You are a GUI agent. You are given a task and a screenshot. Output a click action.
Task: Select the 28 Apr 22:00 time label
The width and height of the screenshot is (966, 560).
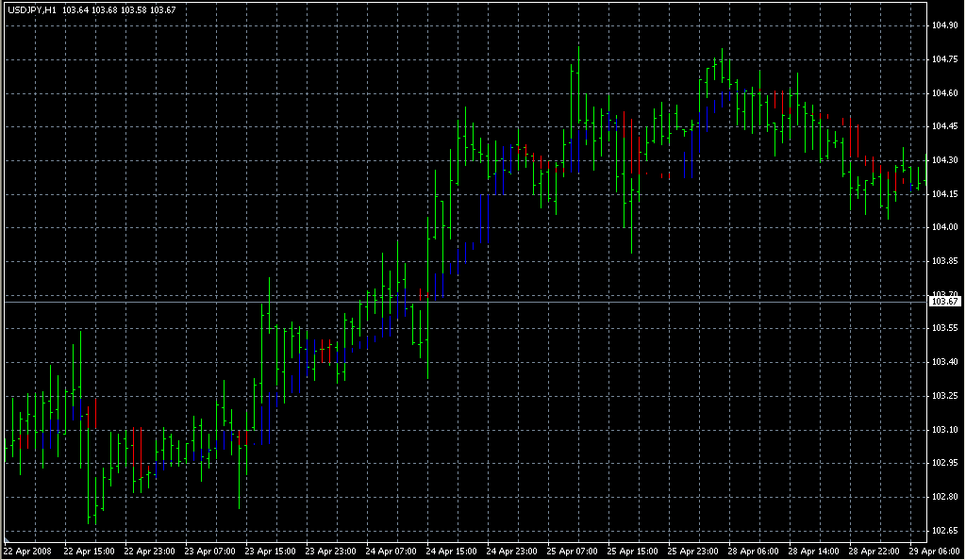(875, 551)
